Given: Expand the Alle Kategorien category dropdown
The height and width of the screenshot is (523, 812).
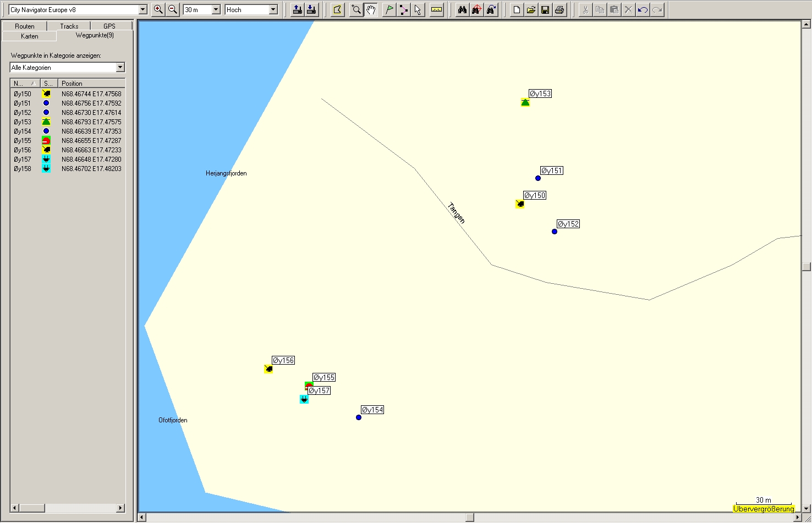Looking at the screenshot, I should (120, 68).
